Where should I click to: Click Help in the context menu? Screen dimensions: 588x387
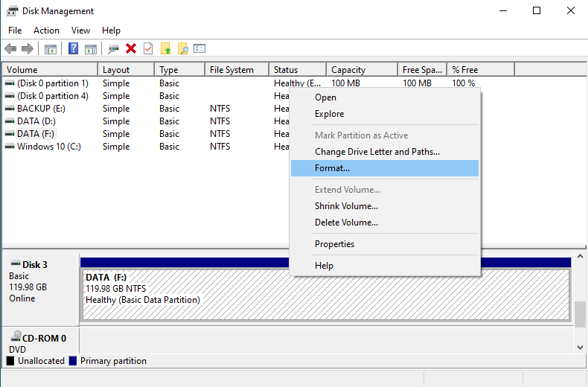(385, 266)
